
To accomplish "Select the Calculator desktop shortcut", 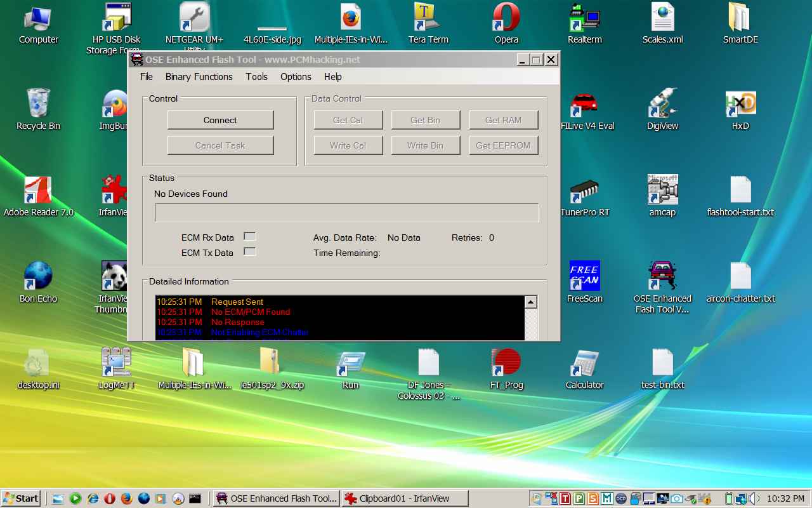I will (584, 370).
